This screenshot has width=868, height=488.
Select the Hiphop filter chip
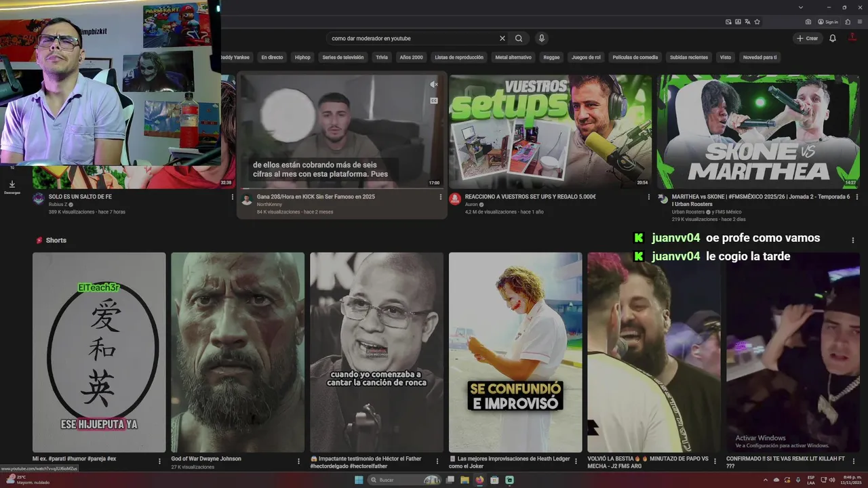[x=302, y=58]
